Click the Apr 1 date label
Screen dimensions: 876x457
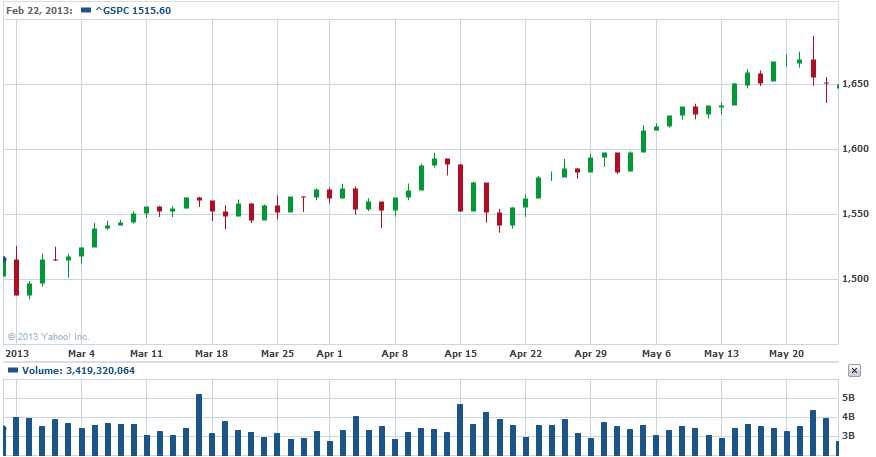point(329,353)
